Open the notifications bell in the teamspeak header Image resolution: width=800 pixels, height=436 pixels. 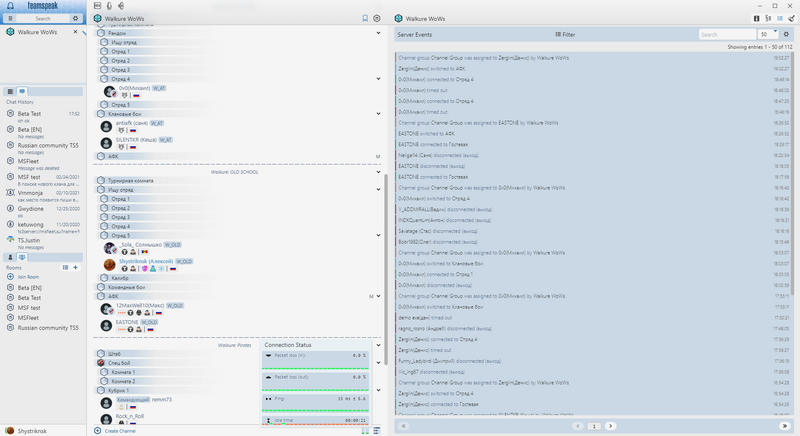pyautogui.click(x=10, y=6)
